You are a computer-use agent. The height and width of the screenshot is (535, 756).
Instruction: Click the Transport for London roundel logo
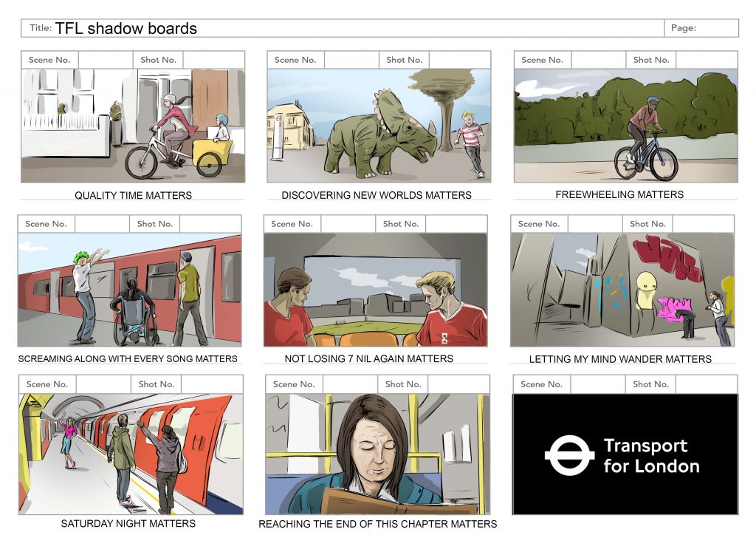(x=569, y=455)
